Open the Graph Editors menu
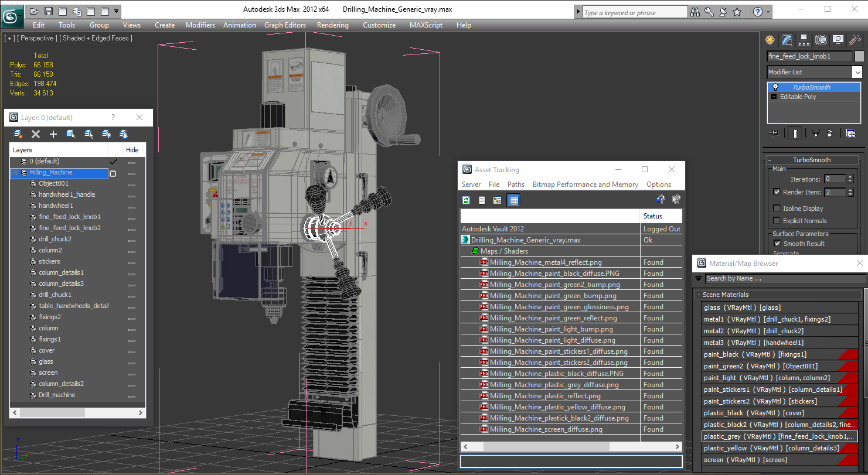The height and width of the screenshot is (475, 868). pos(285,25)
